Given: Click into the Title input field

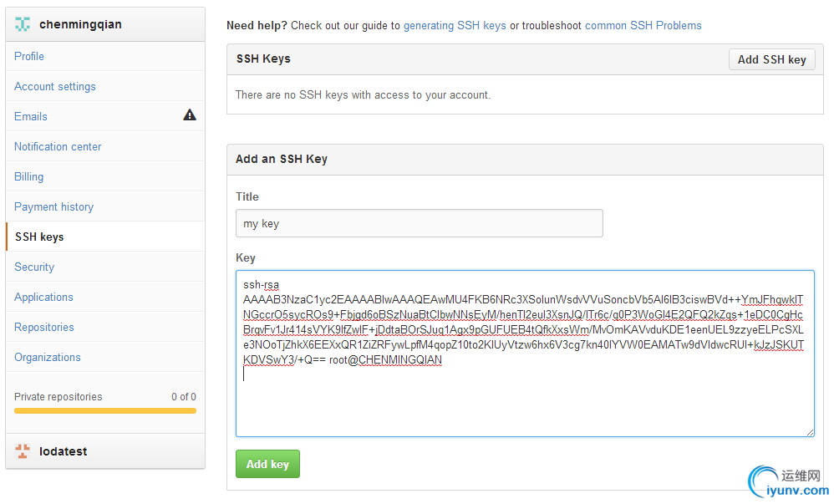Looking at the screenshot, I should 419,224.
